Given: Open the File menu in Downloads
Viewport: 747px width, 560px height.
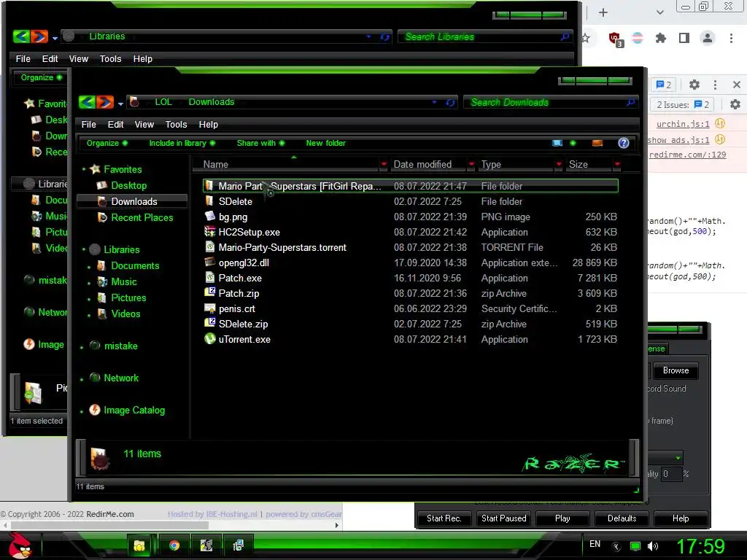Looking at the screenshot, I should pos(88,124).
